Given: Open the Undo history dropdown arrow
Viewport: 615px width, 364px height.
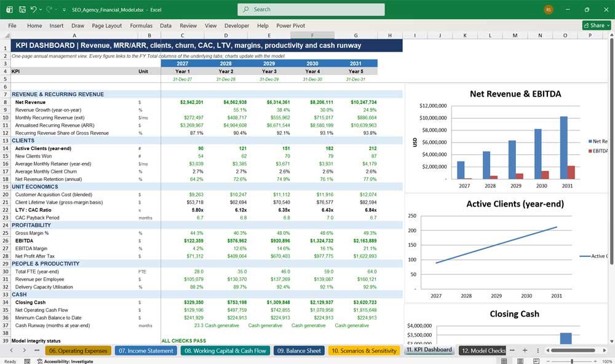Looking at the screenshot, I should [41, 9].
